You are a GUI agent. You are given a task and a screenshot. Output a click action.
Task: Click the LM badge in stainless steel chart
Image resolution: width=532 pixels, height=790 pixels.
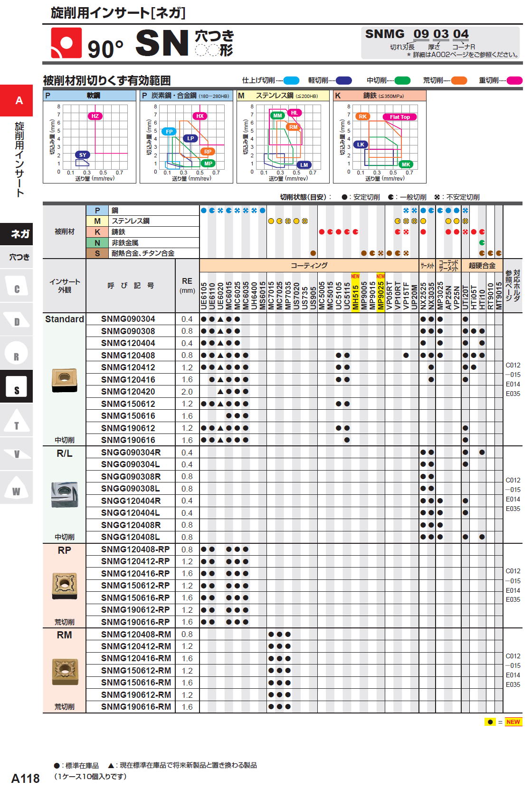[304, 165]
